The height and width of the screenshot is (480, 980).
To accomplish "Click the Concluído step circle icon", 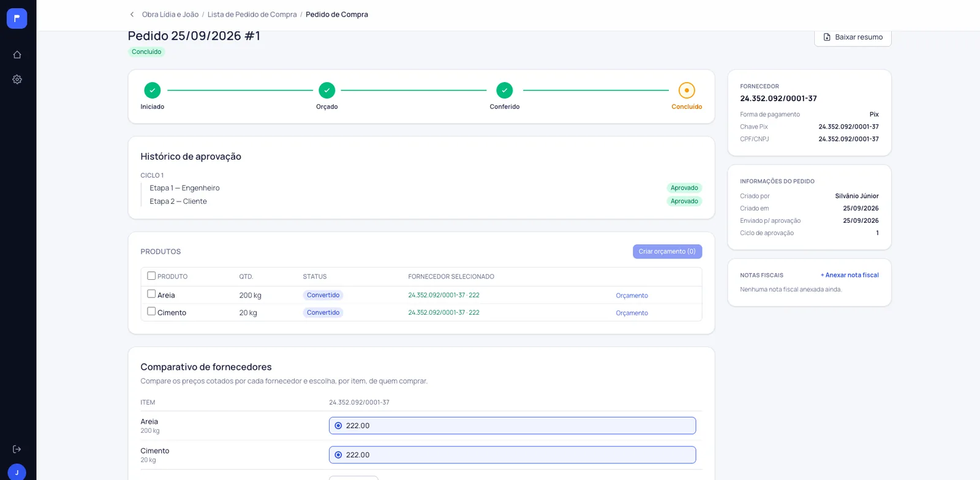I will pos(687,90).
